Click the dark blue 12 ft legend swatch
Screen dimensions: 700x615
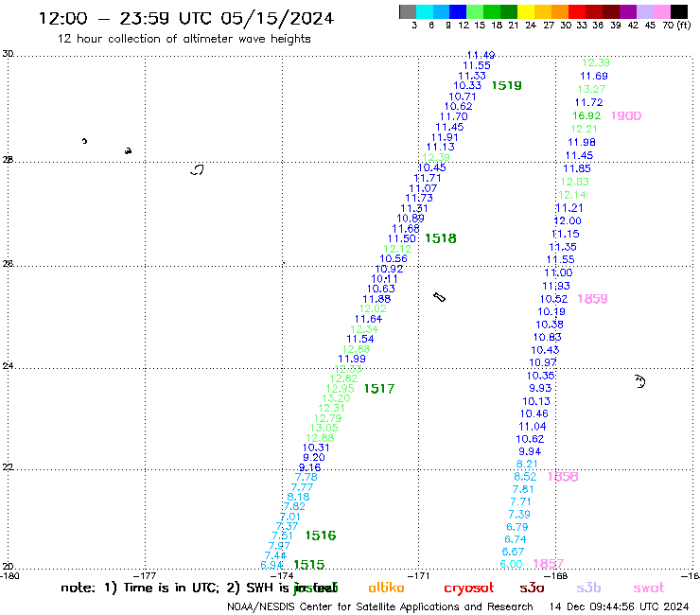pos(458,11)
